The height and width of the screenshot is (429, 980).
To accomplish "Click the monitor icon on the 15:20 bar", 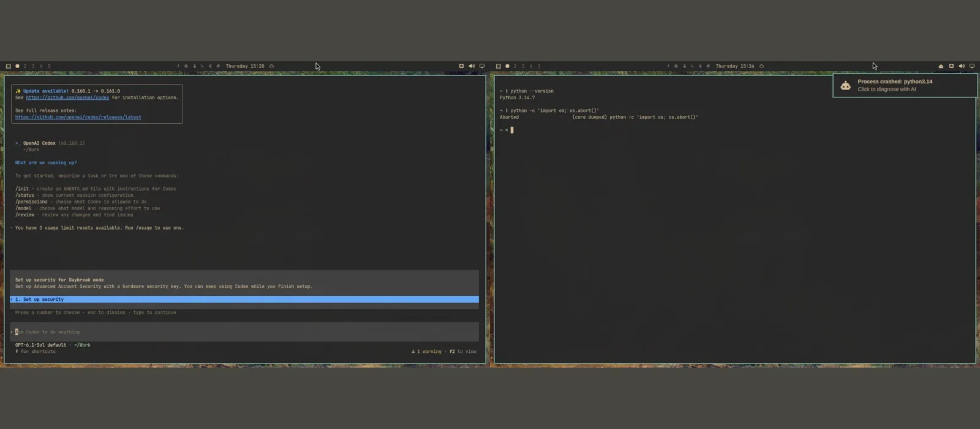I will tap(482, 66).
